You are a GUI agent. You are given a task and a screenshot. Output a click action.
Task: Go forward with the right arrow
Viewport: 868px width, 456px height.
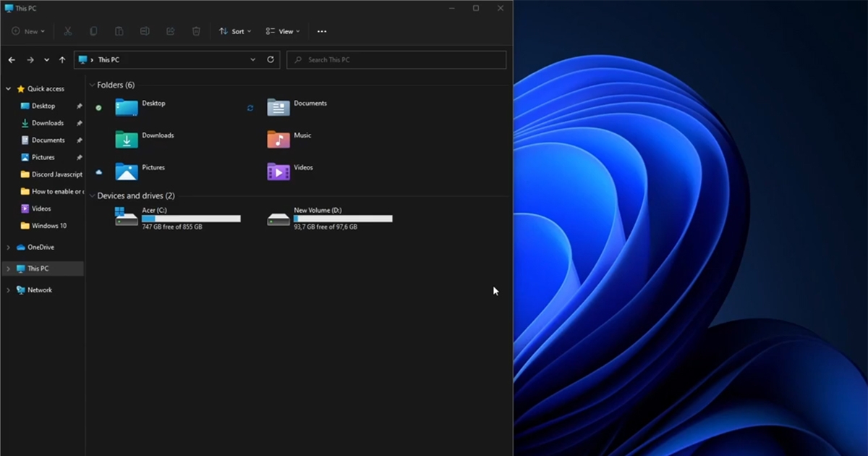[x=30, y=60]
